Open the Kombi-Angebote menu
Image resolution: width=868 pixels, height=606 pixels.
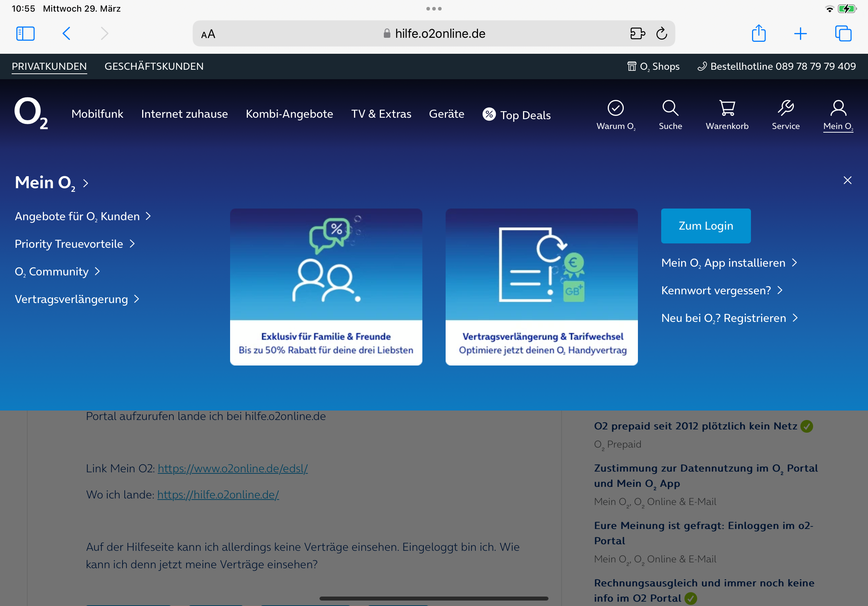(289, 114)
